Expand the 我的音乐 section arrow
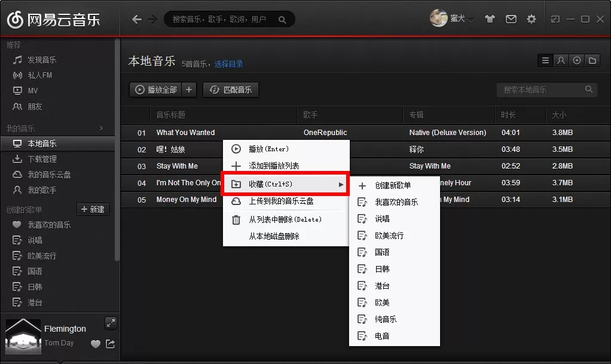Screen dimensions: 611x364 101,129
